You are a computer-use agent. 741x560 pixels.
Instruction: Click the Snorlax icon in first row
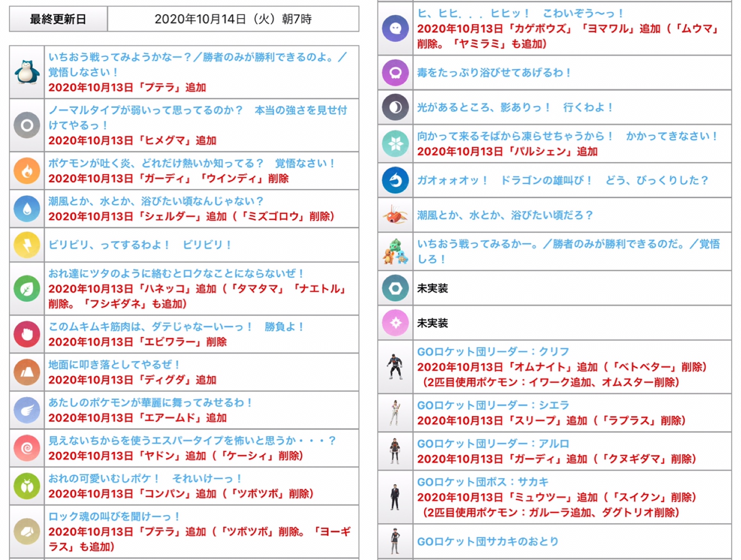point(27,72)
